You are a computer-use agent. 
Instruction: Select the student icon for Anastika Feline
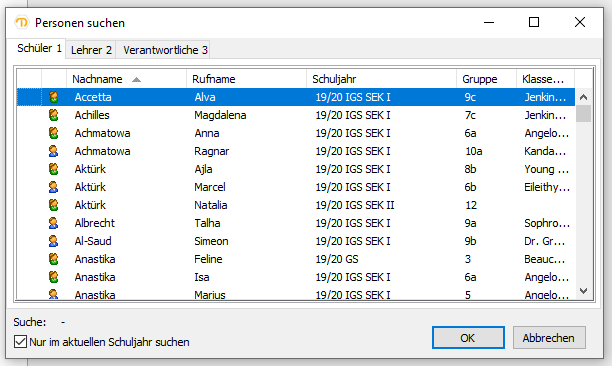[x=53, y=259]
